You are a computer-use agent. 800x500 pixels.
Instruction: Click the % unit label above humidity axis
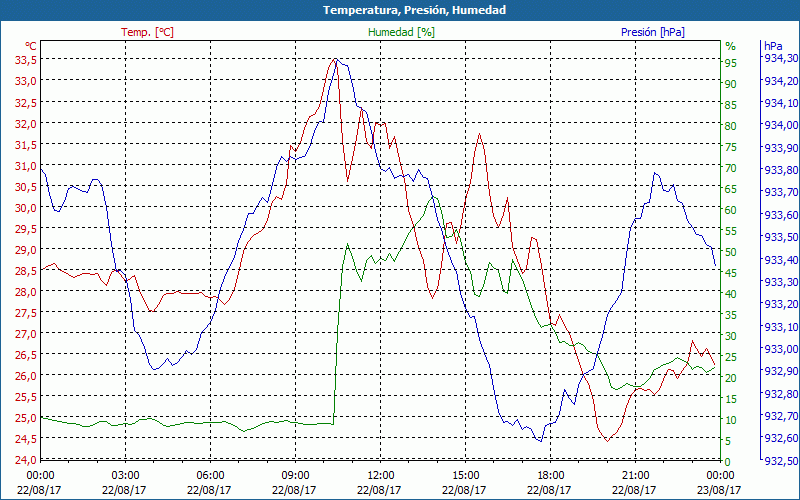pyautogui.click(x=731, y=46)
